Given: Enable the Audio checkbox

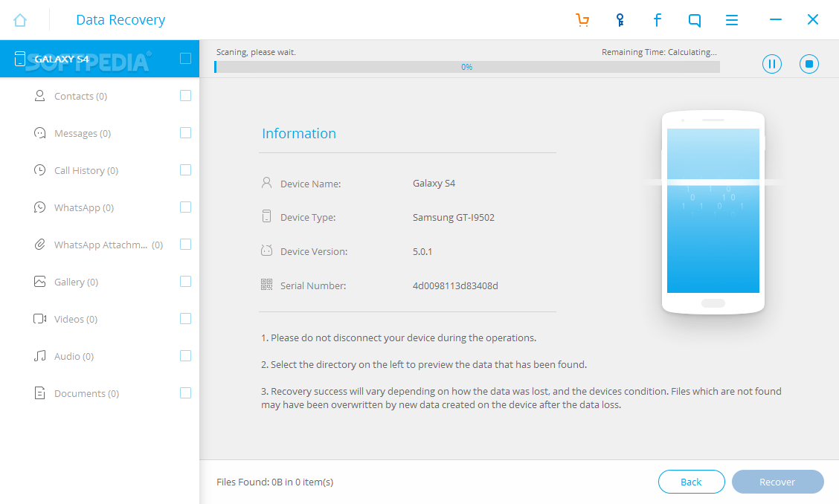Looking at the screenshot, I should pyautogui.click(x=186, y=356).
